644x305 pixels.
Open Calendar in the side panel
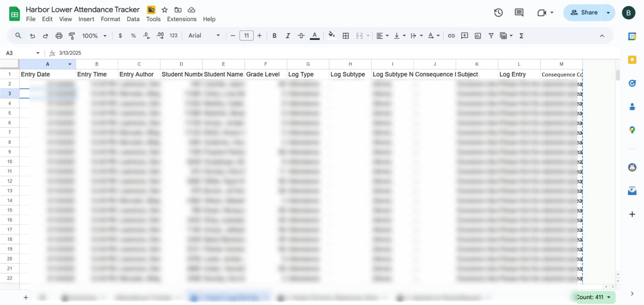click(632, 36)
